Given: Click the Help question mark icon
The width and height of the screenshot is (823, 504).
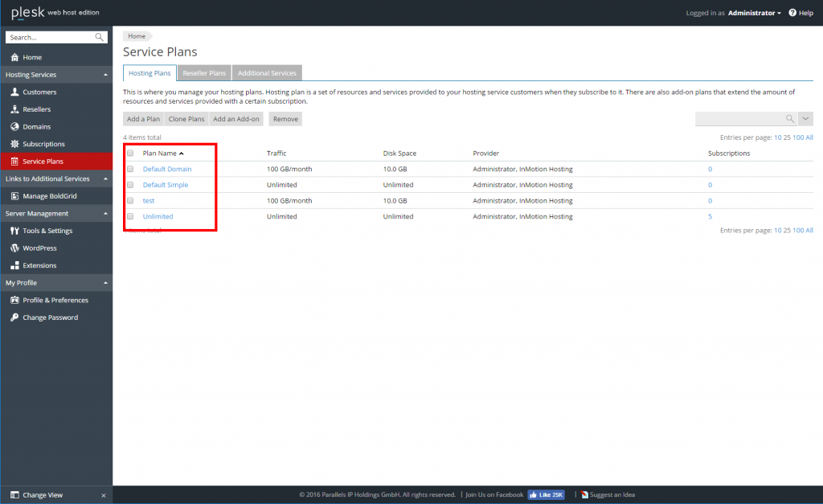Looking at the screenshot, I should click(x=792, y=13).
